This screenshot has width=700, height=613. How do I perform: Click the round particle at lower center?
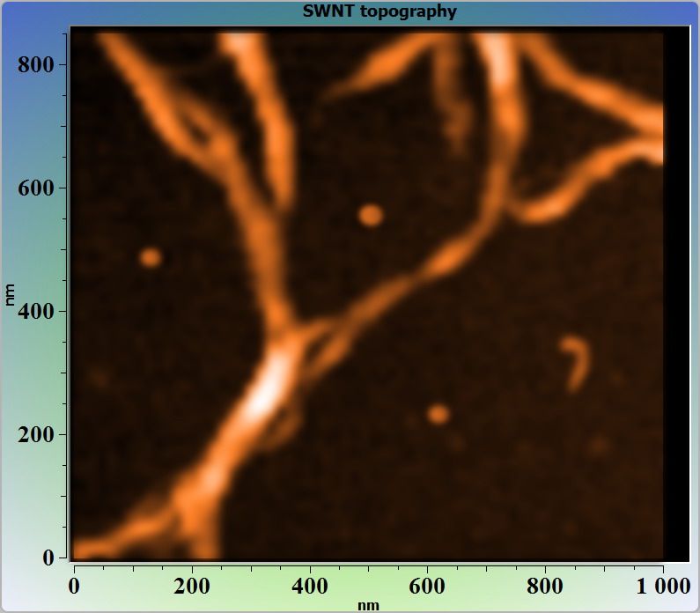(438, 413)
